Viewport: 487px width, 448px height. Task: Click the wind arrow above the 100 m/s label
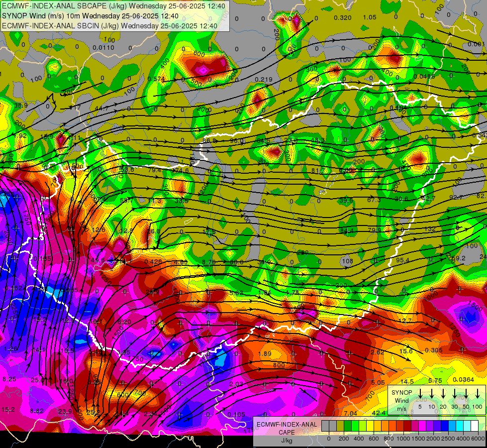coord(478,393)
